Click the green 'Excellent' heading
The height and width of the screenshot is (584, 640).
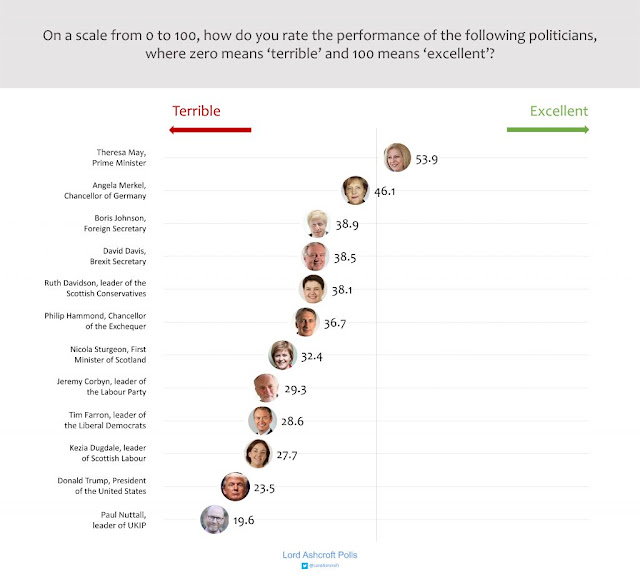(x=559, y=111)
